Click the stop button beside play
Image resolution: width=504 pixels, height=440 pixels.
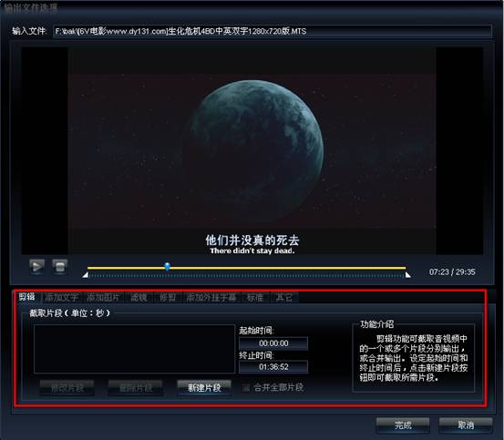[60, 267]
